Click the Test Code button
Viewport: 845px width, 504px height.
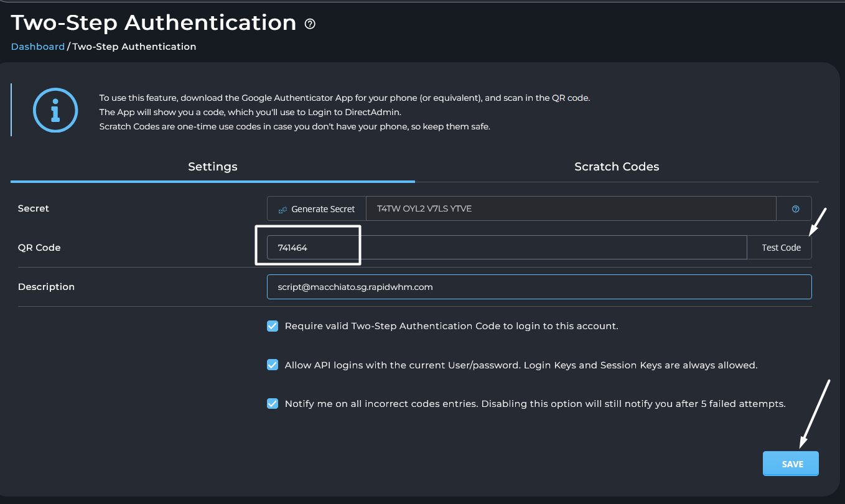tap(781, 248)
